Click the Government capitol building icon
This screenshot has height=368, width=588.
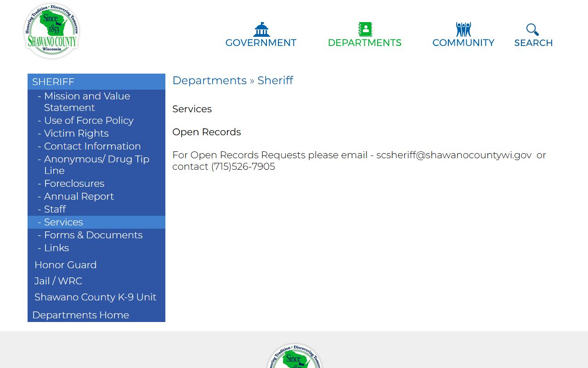[x=261, y=29]
